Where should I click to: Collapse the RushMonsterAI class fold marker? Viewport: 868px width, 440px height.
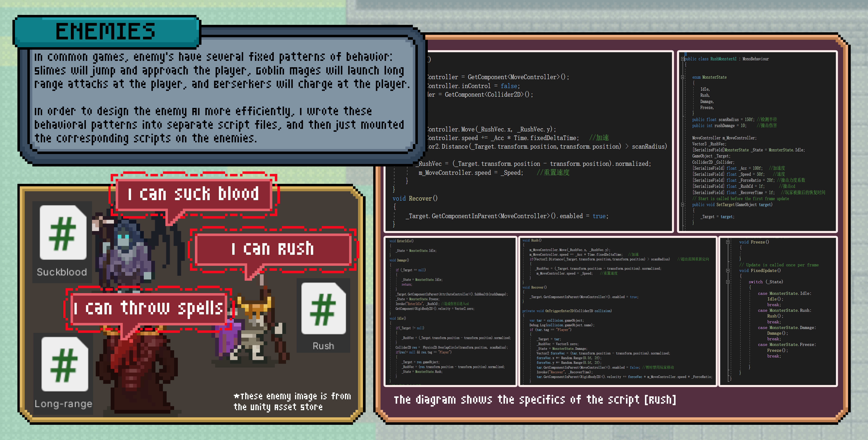(x=682, y=59)
